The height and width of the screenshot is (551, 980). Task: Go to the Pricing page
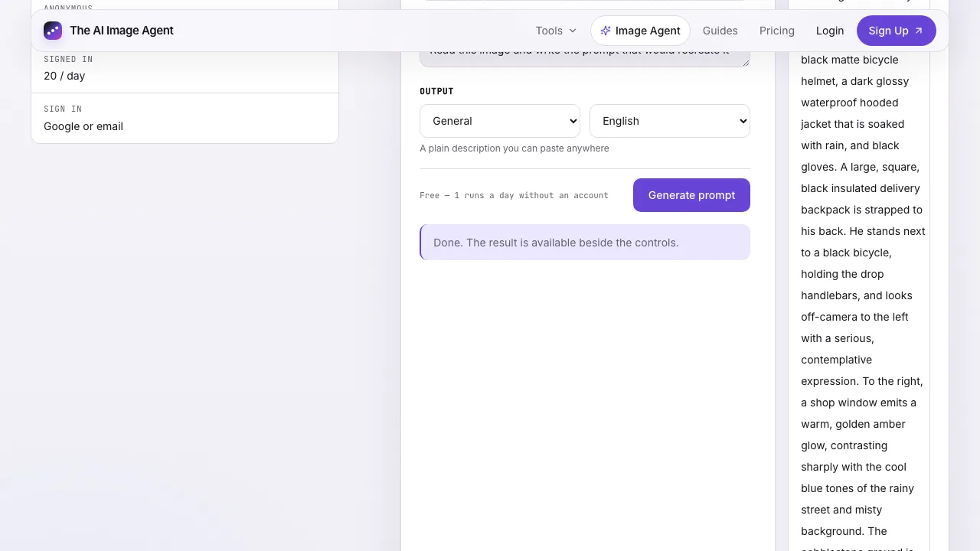[x=777, y=31]
